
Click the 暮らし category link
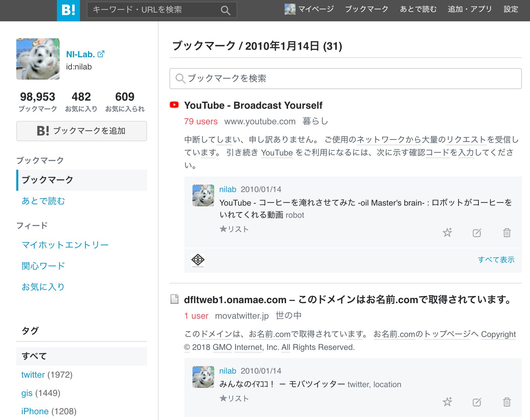click(315, 121)
